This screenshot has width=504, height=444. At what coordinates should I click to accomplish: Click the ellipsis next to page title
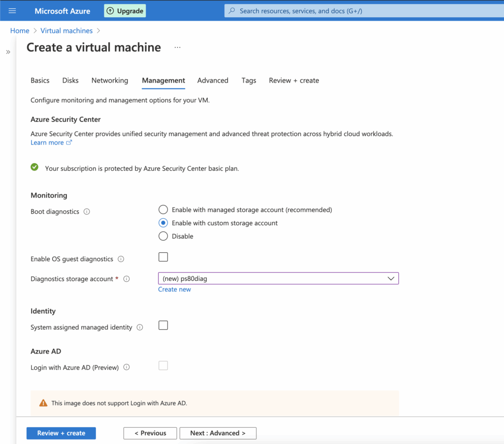click(x=177, y=48)
